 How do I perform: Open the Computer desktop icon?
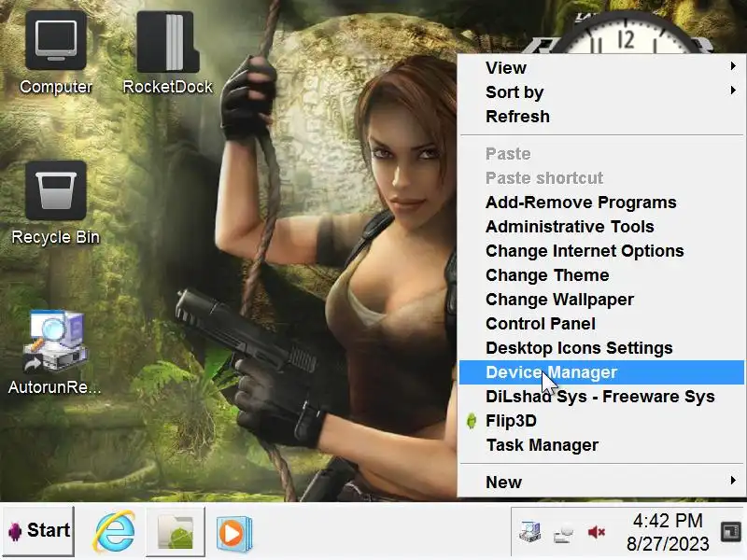coord(56,51)
